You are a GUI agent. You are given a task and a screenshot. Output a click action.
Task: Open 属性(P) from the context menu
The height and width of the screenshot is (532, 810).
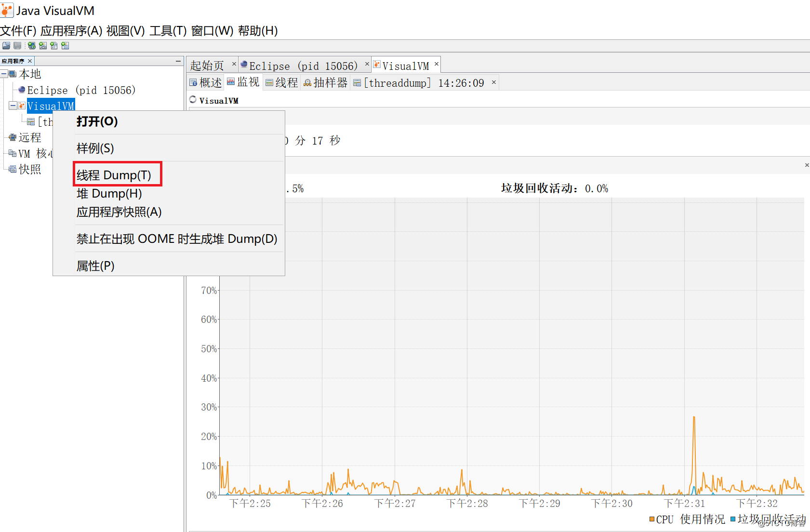[x=169, y=266]
